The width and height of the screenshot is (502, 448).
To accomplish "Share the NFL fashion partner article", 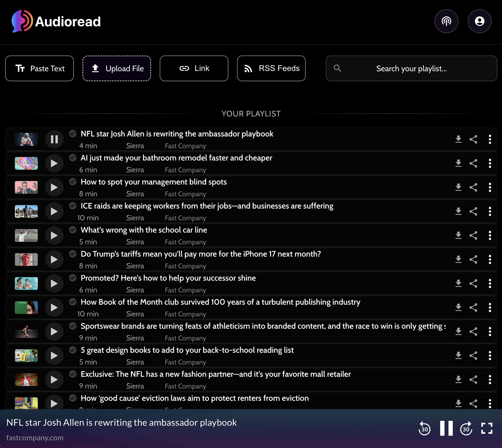I will (473, 380).
